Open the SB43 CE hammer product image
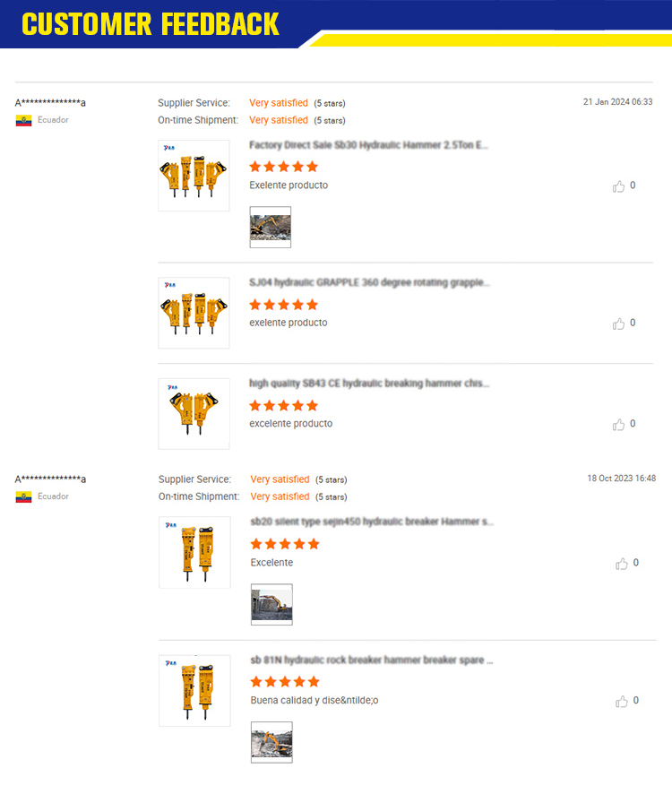 (194, 413)
